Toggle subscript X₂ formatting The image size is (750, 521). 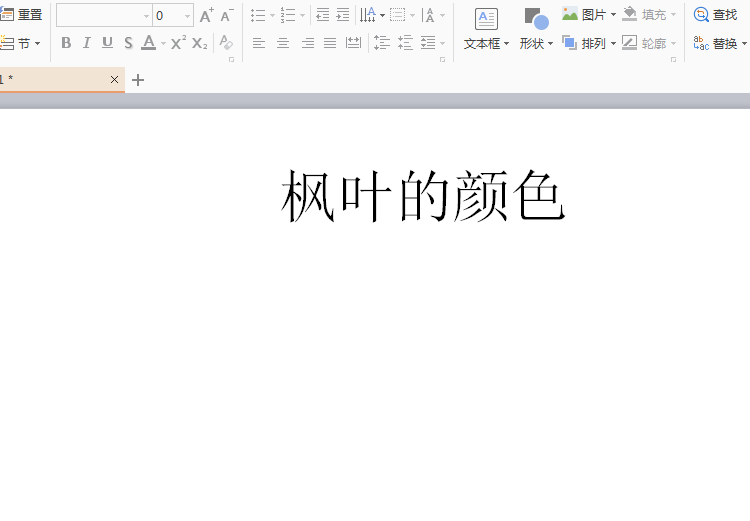(199, 44)
